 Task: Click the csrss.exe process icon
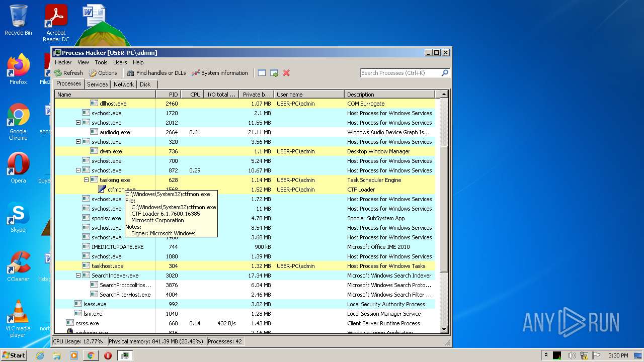tap(70, 323)
